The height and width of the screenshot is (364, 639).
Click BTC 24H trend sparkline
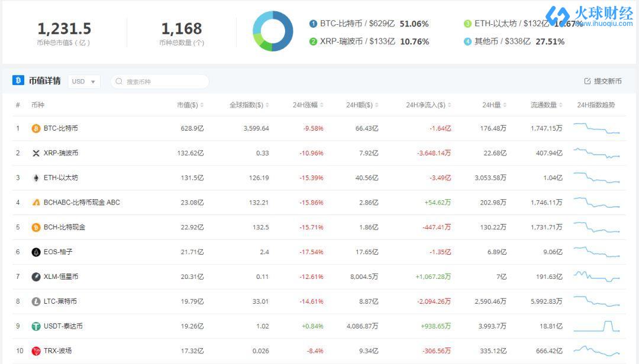click(x=596, y=128)
